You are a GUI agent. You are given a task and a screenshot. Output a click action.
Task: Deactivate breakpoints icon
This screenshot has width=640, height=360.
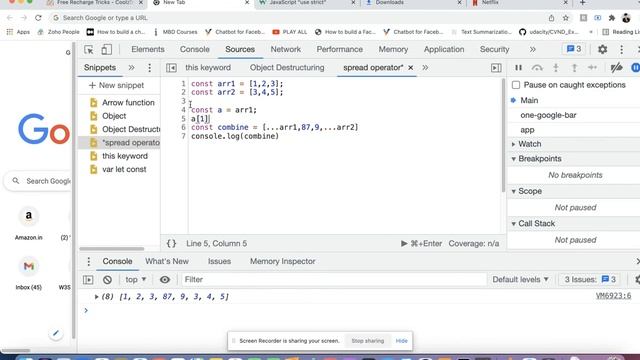616,68
